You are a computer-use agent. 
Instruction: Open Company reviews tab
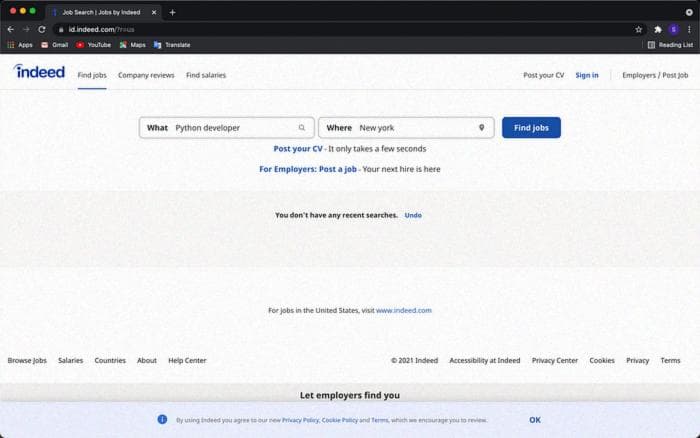click(x=146, y=75)
